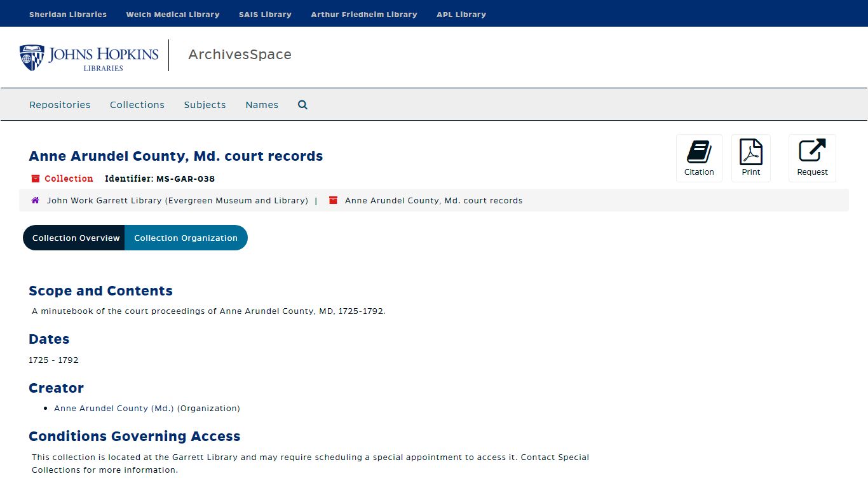Open Subjects menu item

(205, 105)
